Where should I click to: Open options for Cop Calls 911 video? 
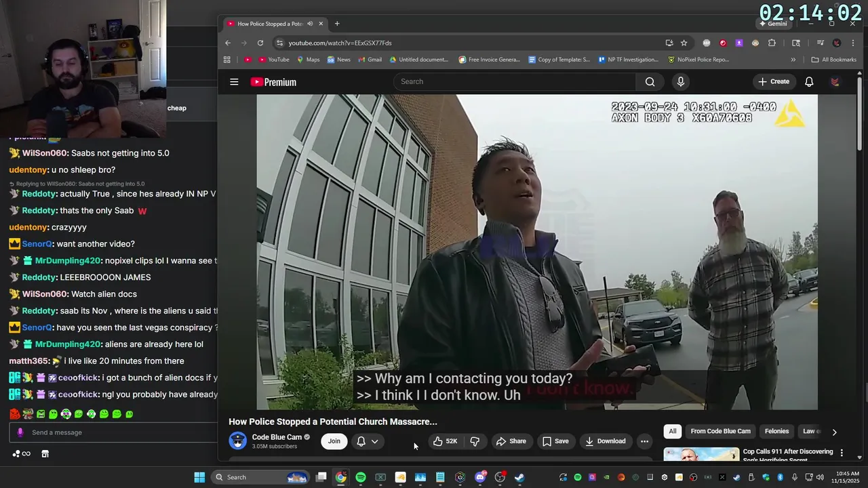point(842,453)
